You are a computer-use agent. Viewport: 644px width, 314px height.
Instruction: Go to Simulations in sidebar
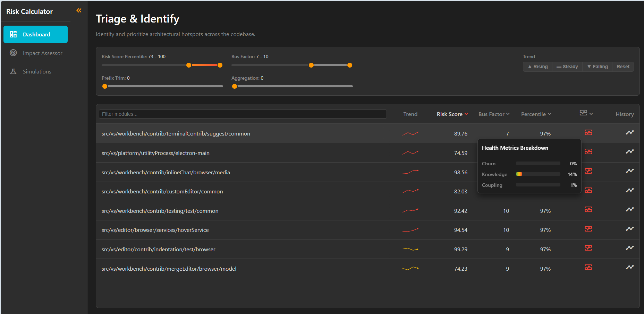(x=37, y=71)
